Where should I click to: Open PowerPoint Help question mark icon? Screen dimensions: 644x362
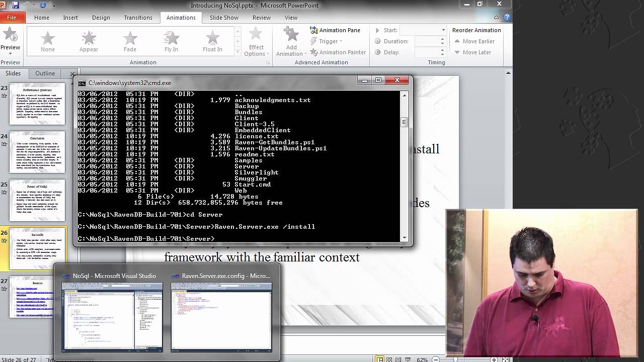pos(507,18)
